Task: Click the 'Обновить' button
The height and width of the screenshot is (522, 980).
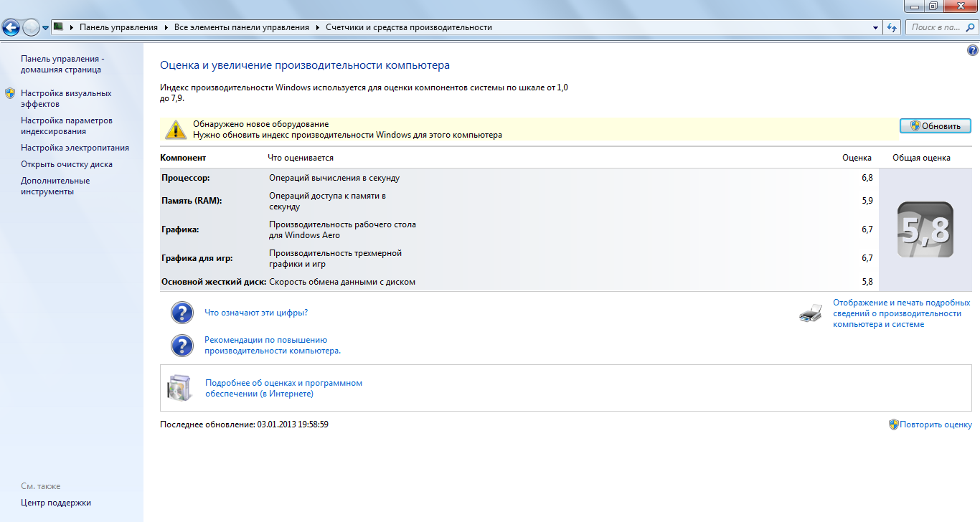Action: point(935,125)
